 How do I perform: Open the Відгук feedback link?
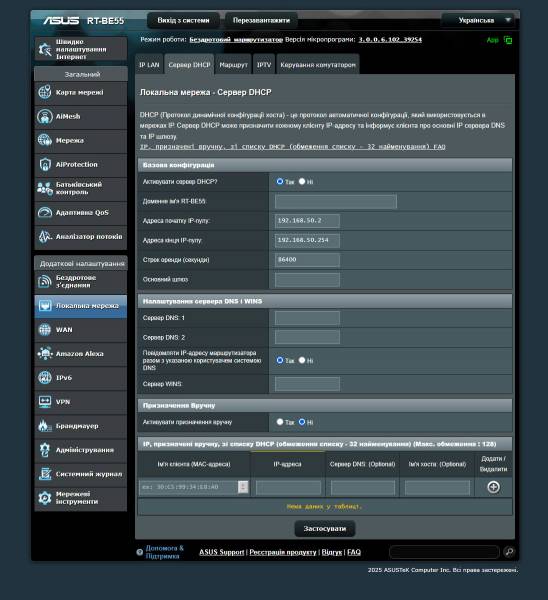331,552
